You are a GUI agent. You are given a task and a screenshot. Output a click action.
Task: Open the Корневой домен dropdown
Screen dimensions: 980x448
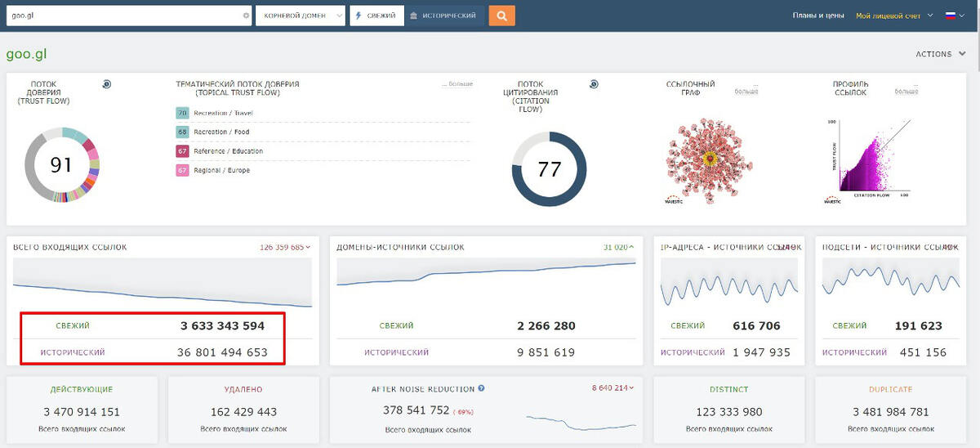click(x=301, y=16)
